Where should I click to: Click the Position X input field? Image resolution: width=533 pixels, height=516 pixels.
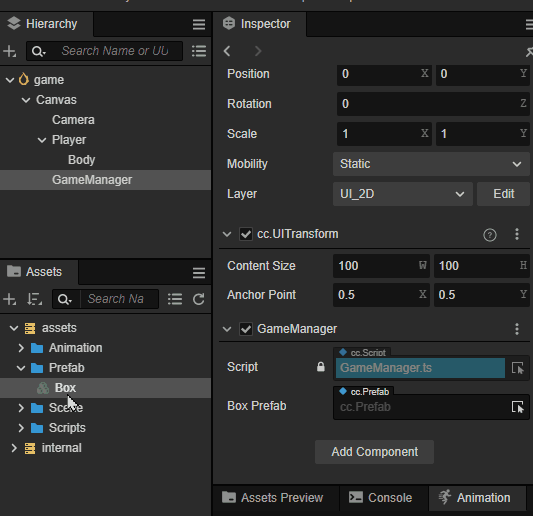point(384,74)
